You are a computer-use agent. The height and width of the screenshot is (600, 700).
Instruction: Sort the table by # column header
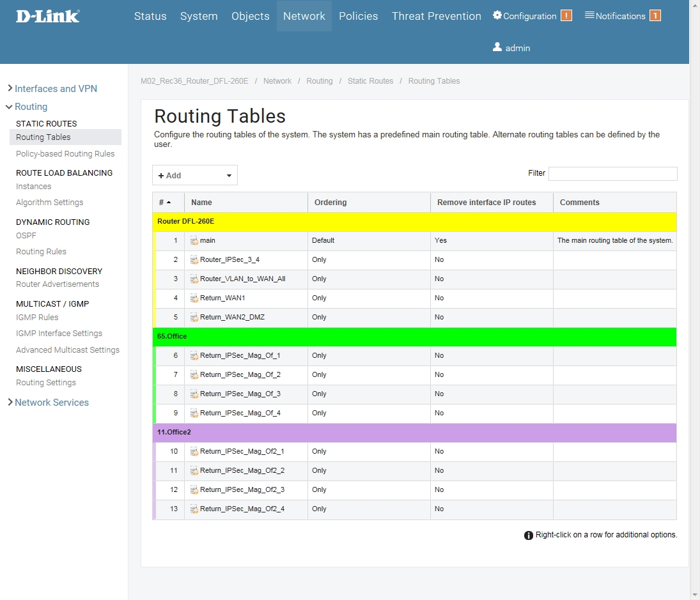[165, 203]
